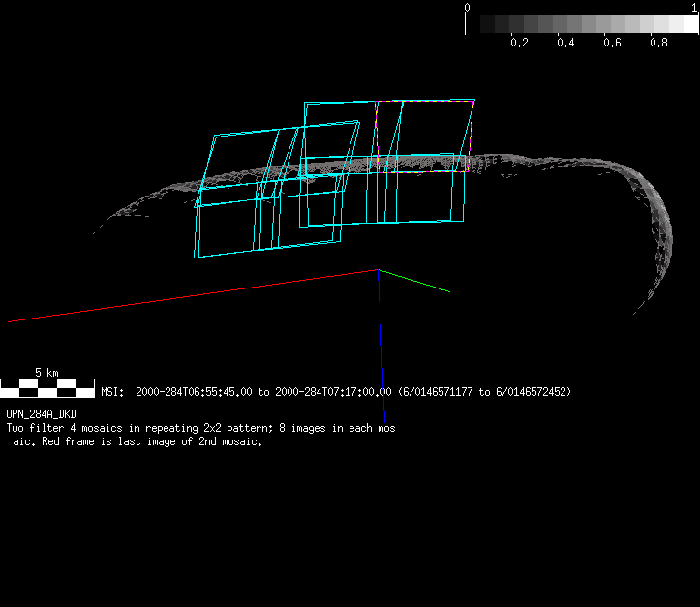Click the 0.6 label on grayscale legend

[x=612, y=43]
